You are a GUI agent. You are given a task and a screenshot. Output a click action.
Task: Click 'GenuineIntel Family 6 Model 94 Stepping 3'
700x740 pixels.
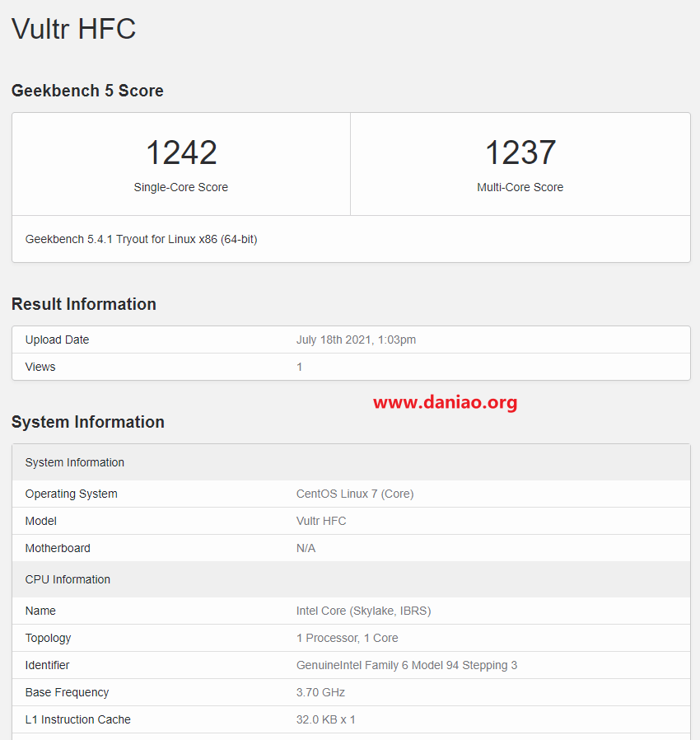click(407, 666)
